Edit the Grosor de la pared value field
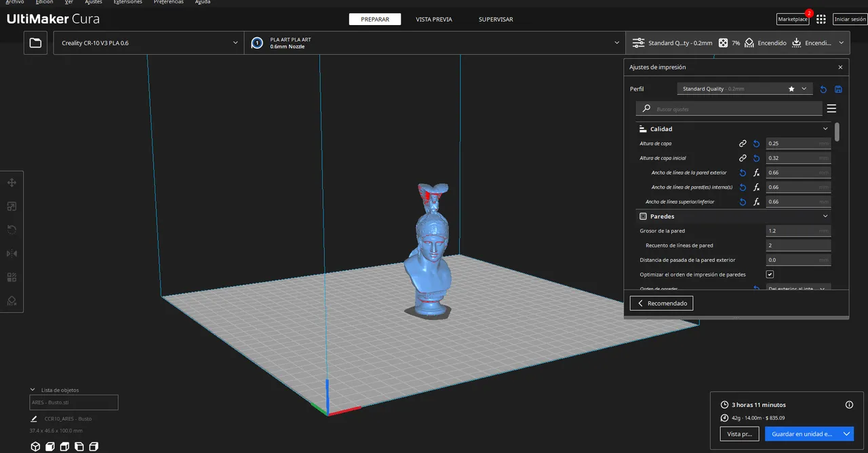 798,231
